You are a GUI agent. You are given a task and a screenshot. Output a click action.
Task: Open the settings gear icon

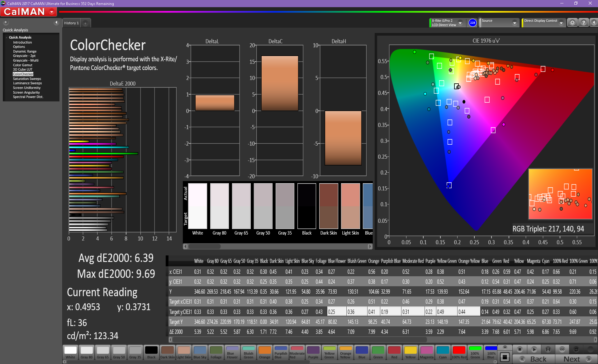[x=572, y=23]
